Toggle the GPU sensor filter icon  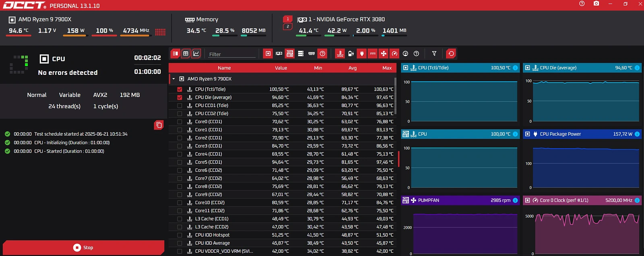click(x=279, y=54)
